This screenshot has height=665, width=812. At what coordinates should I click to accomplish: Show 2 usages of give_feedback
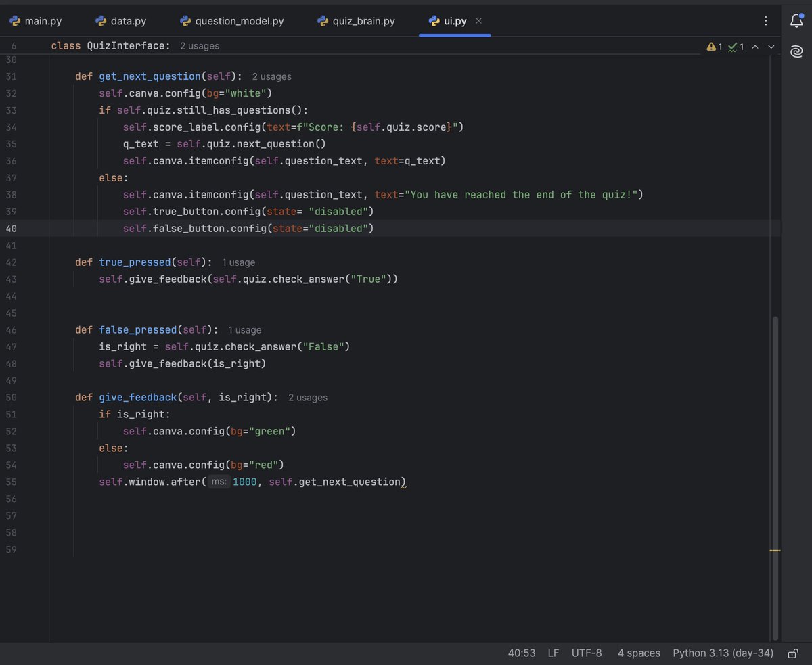pos(308,398)
